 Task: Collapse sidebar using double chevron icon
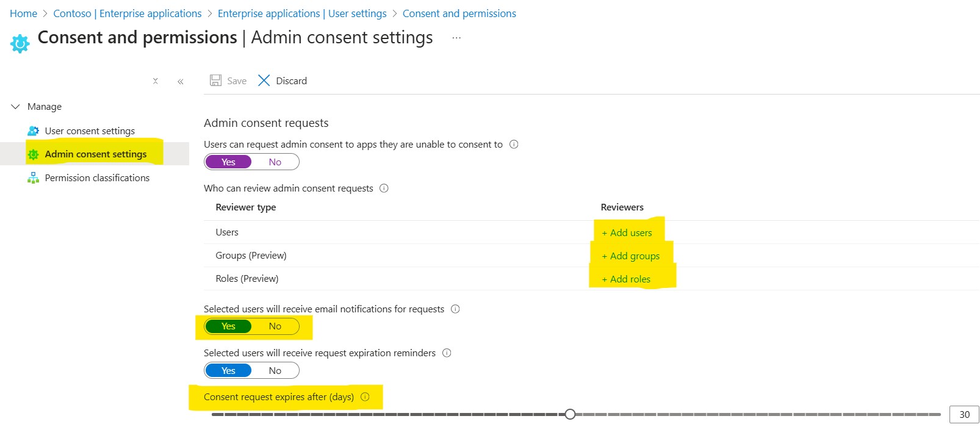click(x=181, y=81)
